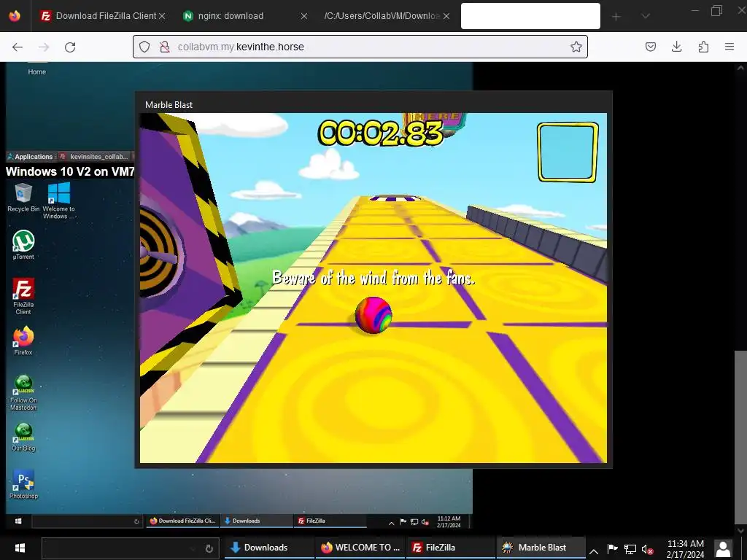Expand inner VM system tray chevron
The image size is (747, 560).
[x=391, y=522]
